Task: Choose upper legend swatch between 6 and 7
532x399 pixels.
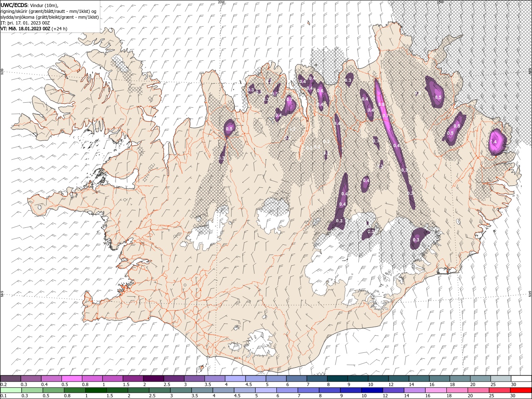Action: 296,379
